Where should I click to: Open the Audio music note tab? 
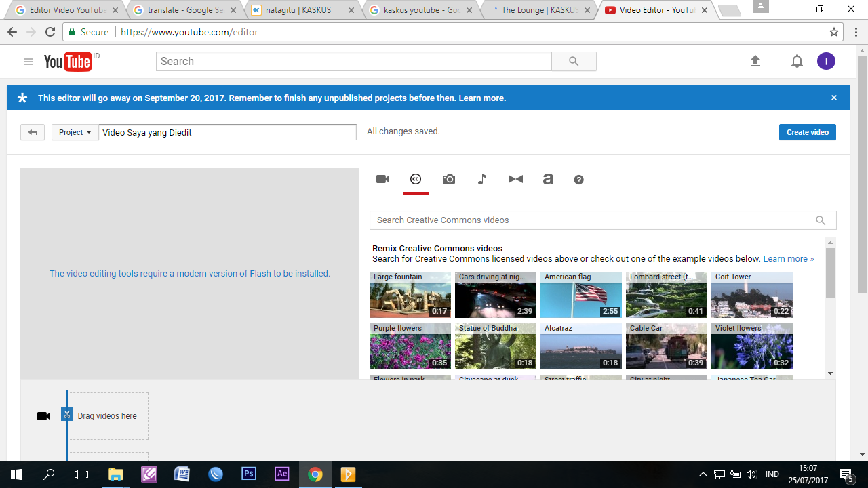point(482,179)
